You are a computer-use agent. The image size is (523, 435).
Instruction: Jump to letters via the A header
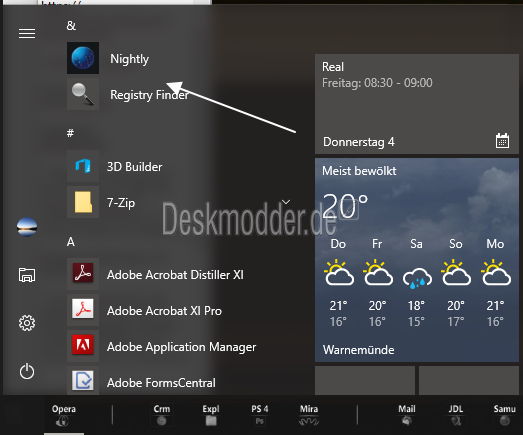point(71,242)
